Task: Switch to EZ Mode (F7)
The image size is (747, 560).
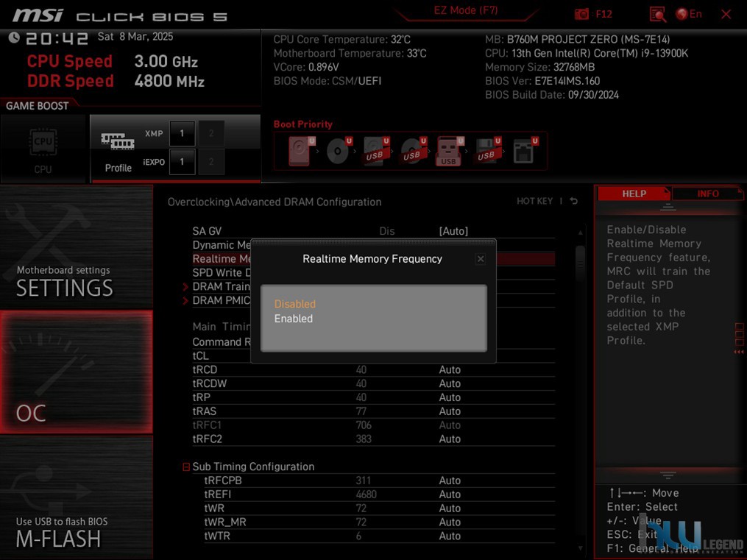Action: 465,10
